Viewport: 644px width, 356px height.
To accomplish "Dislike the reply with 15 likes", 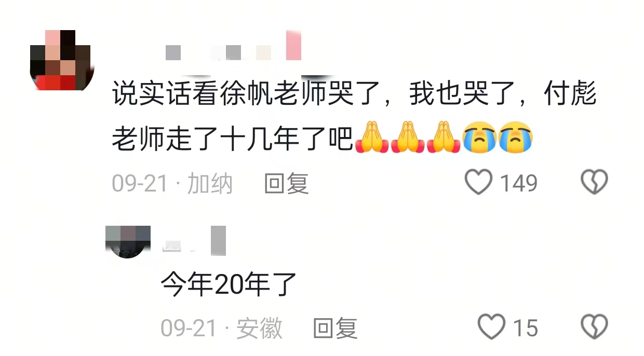I will (x=594, y=327).
